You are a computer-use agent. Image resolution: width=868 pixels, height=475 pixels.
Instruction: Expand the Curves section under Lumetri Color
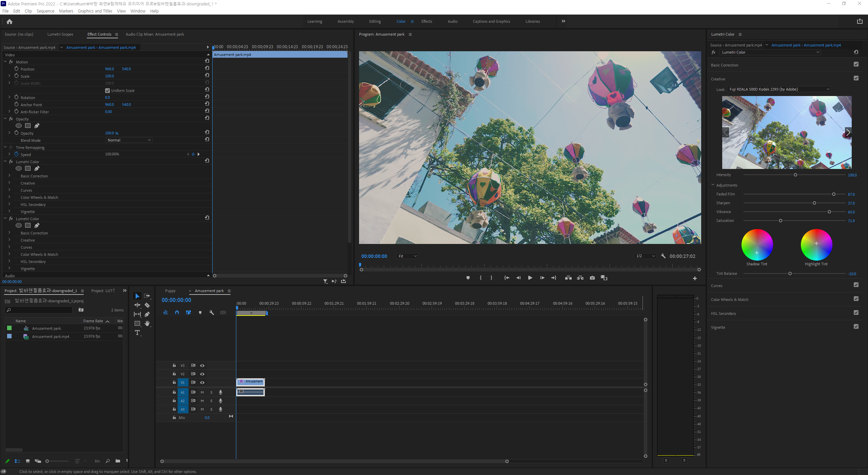pyautogui.click(x=9, y=190)
